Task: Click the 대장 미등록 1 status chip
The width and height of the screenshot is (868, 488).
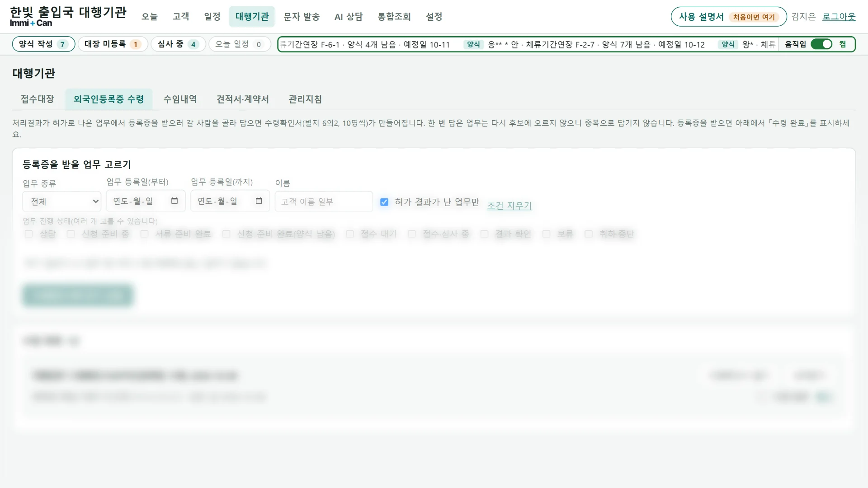Action: [113, 44]
